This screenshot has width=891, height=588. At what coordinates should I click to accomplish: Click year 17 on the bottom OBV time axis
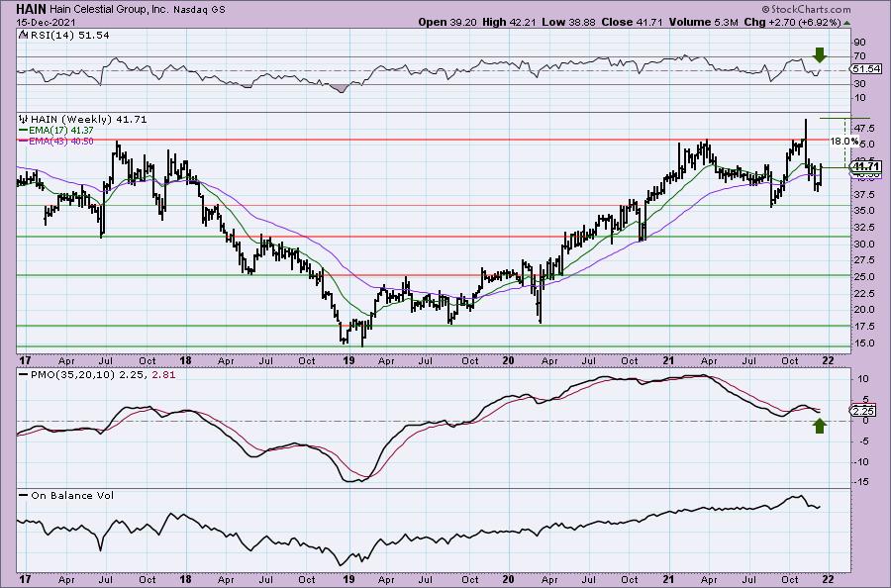click(x=24, y=579)
